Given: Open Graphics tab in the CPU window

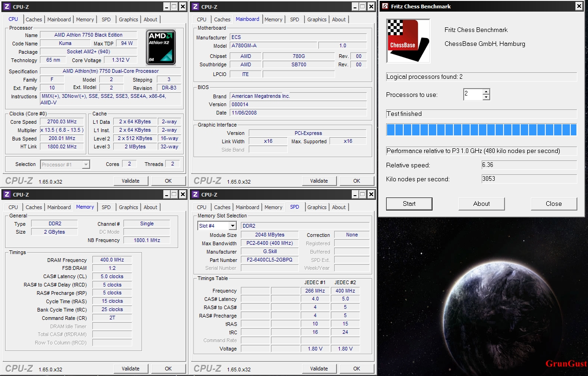Looking at the screenshot, I should click(x=129, y=19).
